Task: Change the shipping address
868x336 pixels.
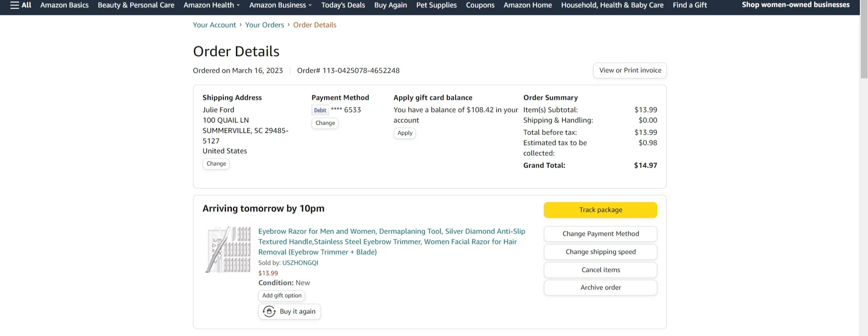Action: [216, 164]
